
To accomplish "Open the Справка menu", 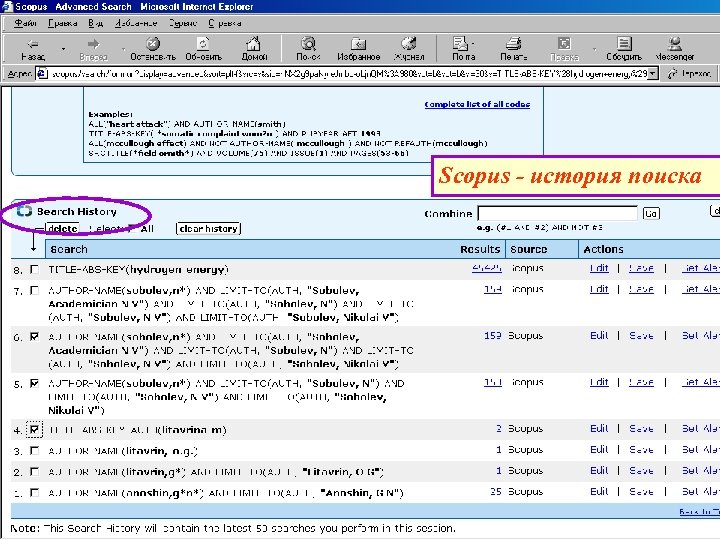I will [225, 23].
